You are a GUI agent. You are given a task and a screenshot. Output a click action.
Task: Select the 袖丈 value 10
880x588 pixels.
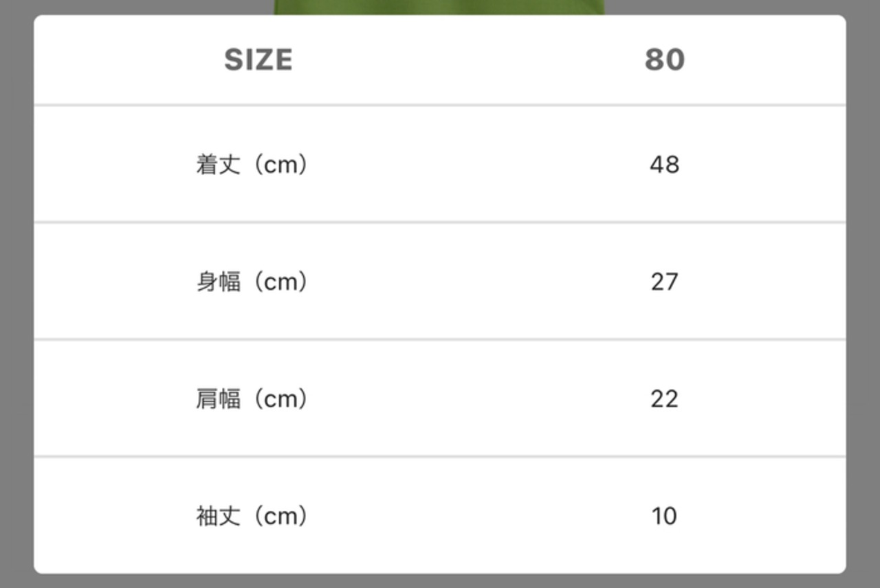pyautogui.click(x=664, y=516)
